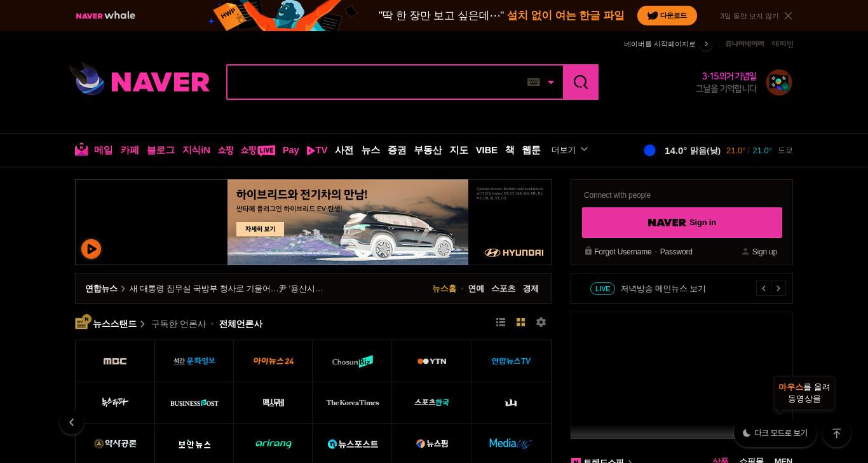Open the Business Post press logo
868x463 pixels.
coord(194,403)
